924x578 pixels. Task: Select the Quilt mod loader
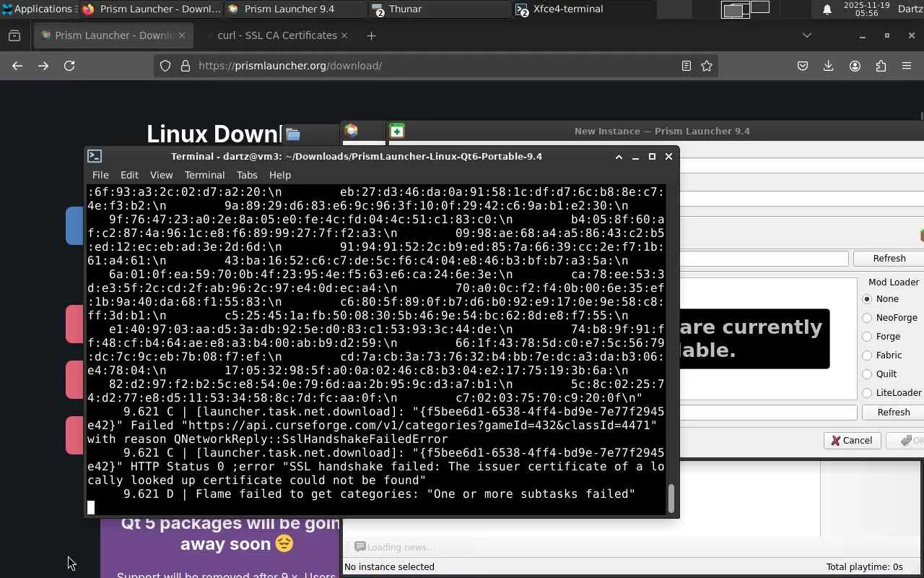pos(880,374)
